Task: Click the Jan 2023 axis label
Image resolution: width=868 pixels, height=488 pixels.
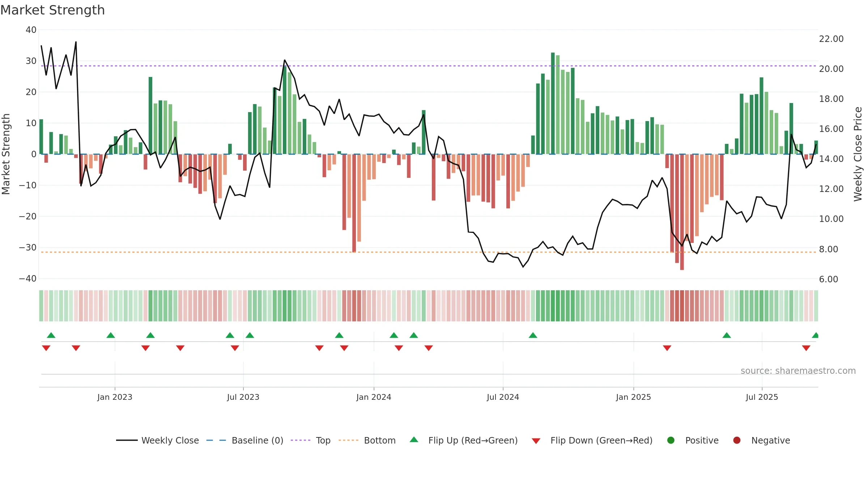Action: [x=115, y=397]
